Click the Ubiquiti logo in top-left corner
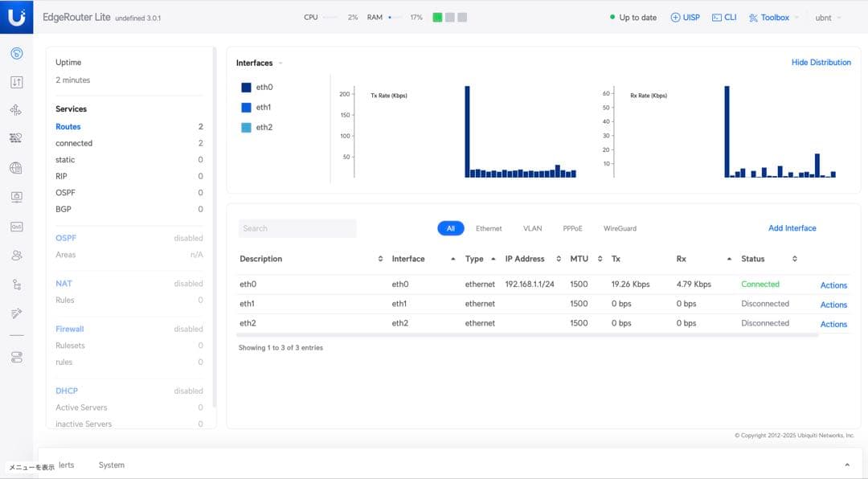Image resolution: width=868 pixels, height=479 pixels. point(16,17)
